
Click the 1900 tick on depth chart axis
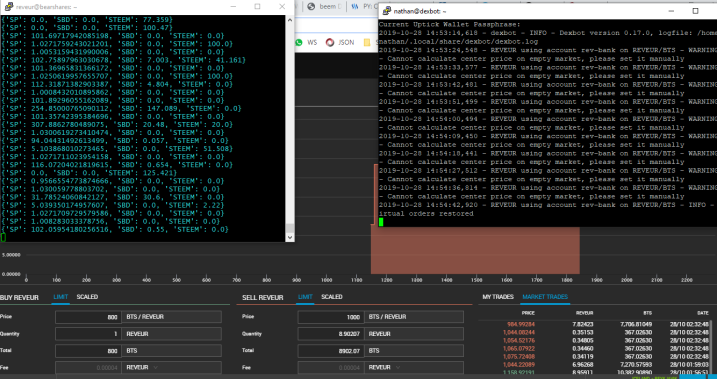(x=596, y=280)
